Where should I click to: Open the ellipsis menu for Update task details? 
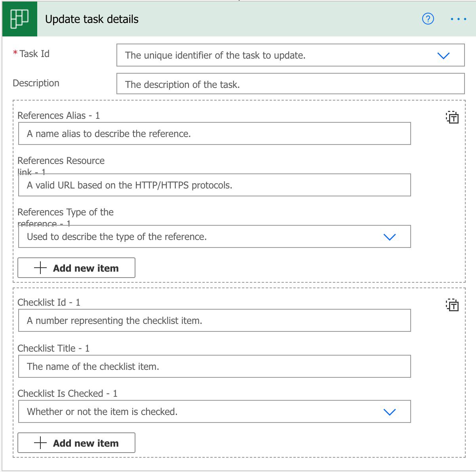coord(459,19)
